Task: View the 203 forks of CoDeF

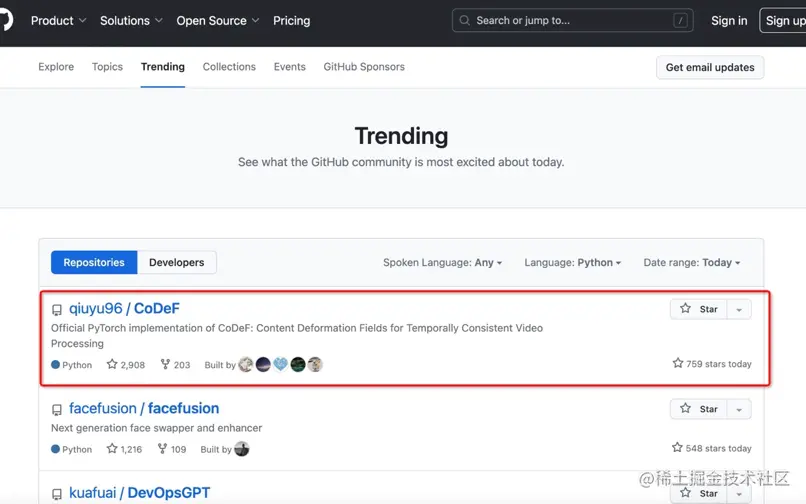Action: 175,365
